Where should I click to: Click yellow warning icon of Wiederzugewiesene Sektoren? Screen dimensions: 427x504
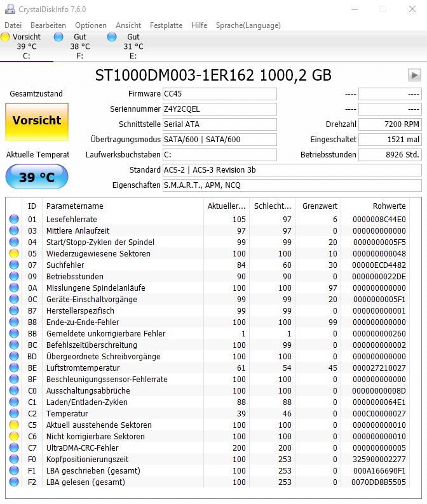pos(14,254)
